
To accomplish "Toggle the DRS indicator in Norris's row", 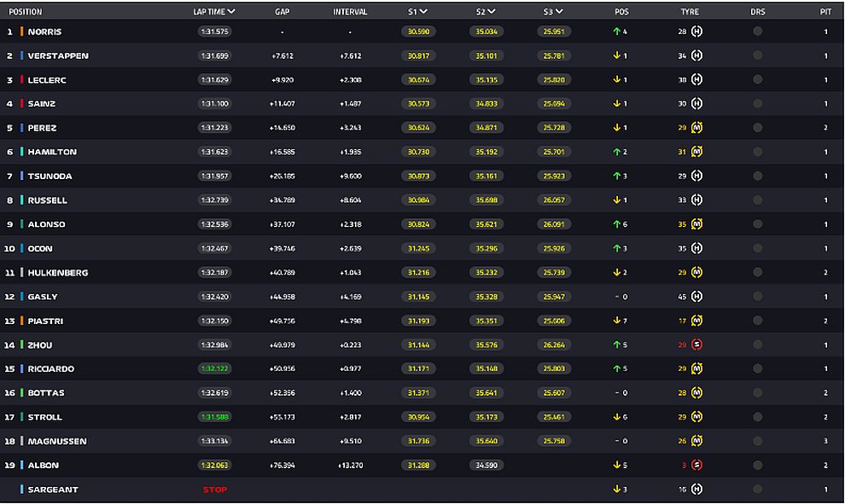I will tap(757, 32).
